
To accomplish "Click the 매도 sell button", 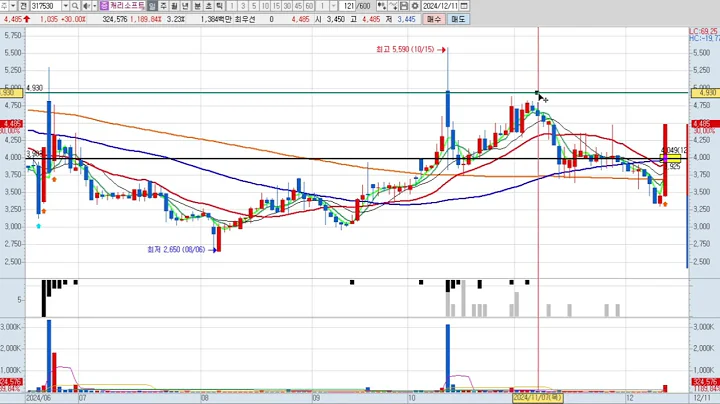I will click(x=458, y=19).
